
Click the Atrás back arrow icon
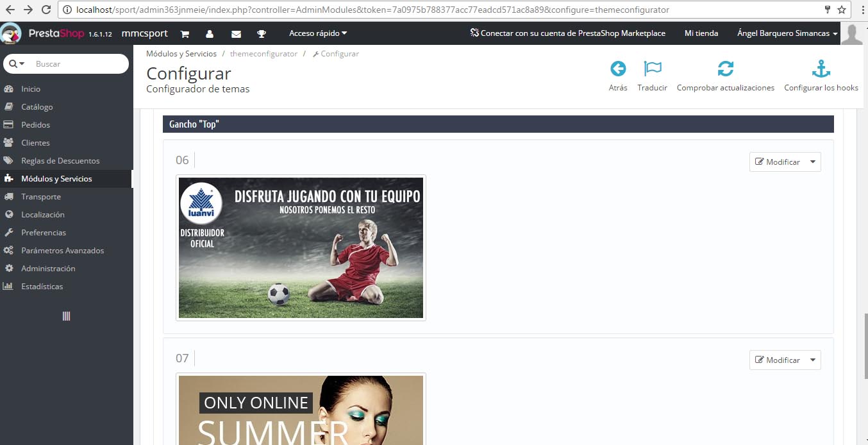(618, 69)
